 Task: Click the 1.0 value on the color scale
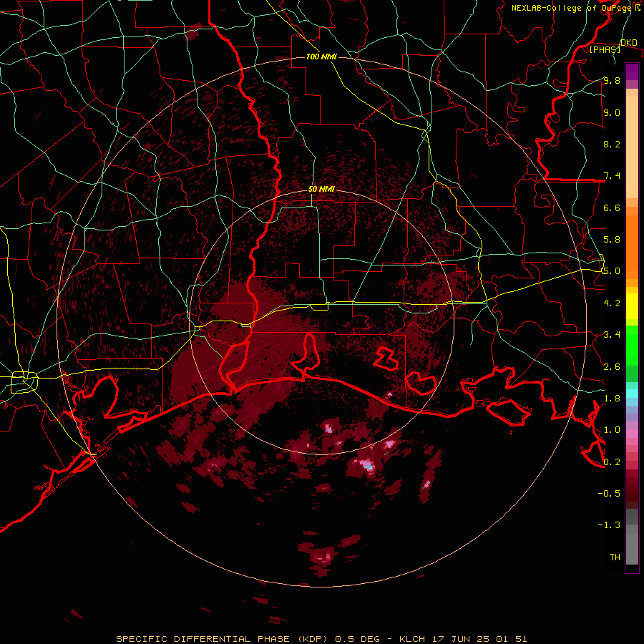pyautogui.click(x=612, y=429)
